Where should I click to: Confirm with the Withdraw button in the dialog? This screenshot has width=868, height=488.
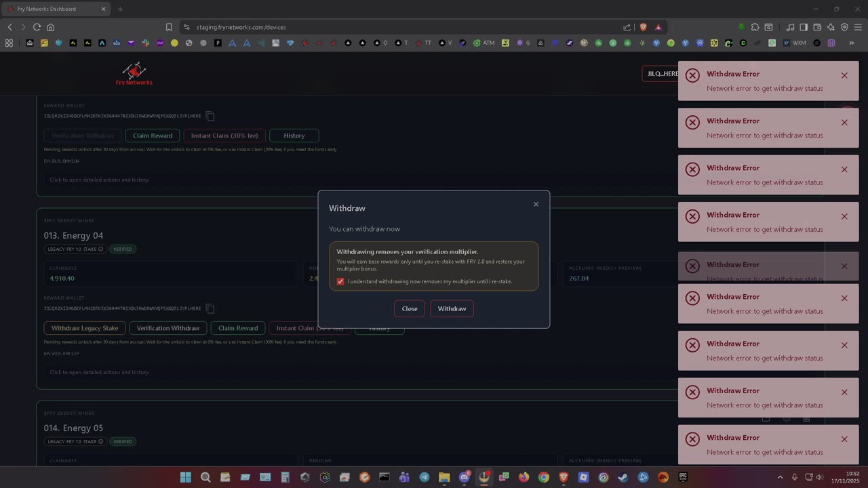coord(452,308)
